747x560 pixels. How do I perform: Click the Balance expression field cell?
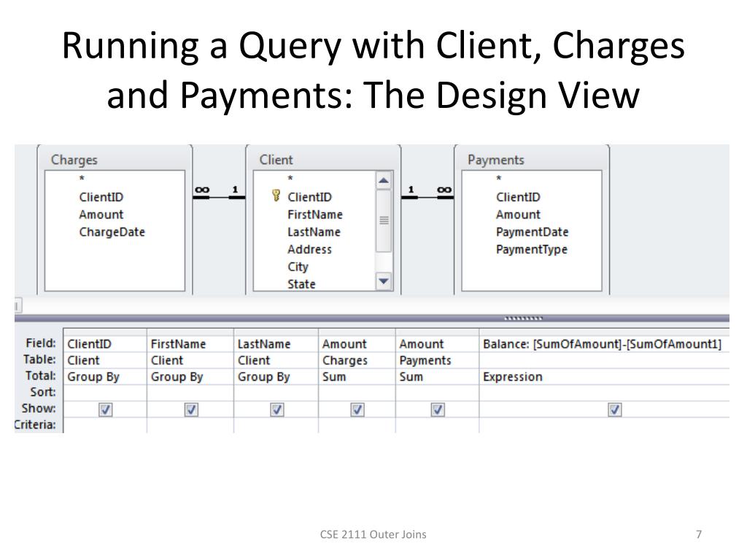point(605,344)
